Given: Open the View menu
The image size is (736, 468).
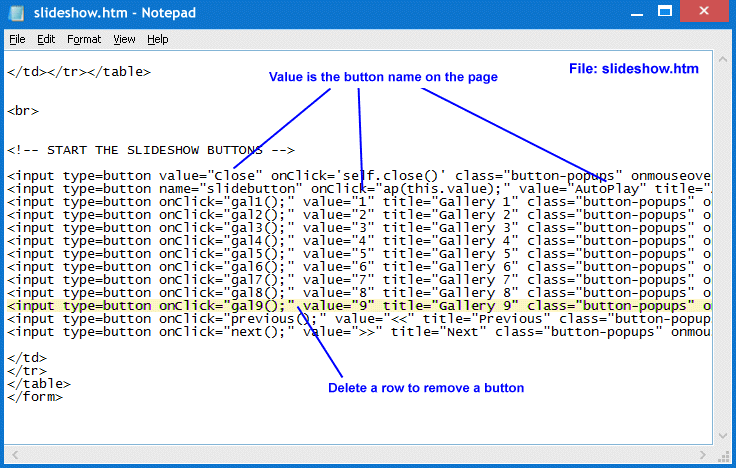Looking at the screenshot, I should [124, 40].
